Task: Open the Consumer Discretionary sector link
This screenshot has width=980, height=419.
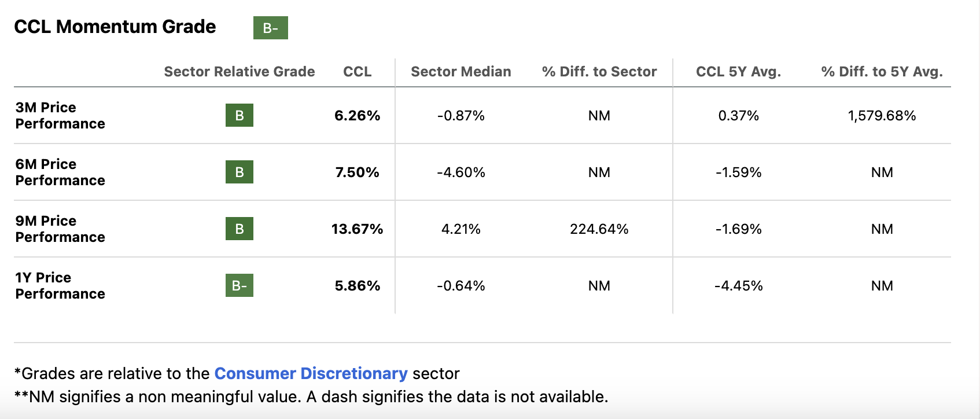Action: coord(311,374)
